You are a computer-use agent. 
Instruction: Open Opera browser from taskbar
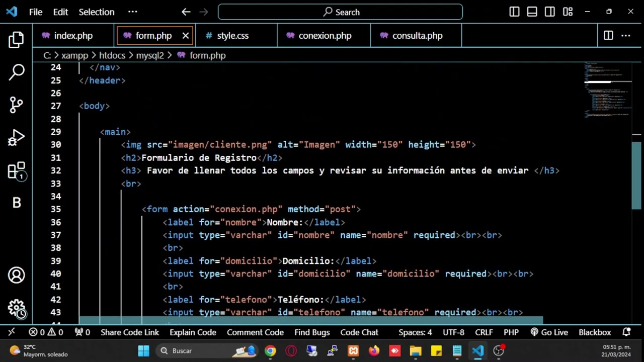coord(291,350)
